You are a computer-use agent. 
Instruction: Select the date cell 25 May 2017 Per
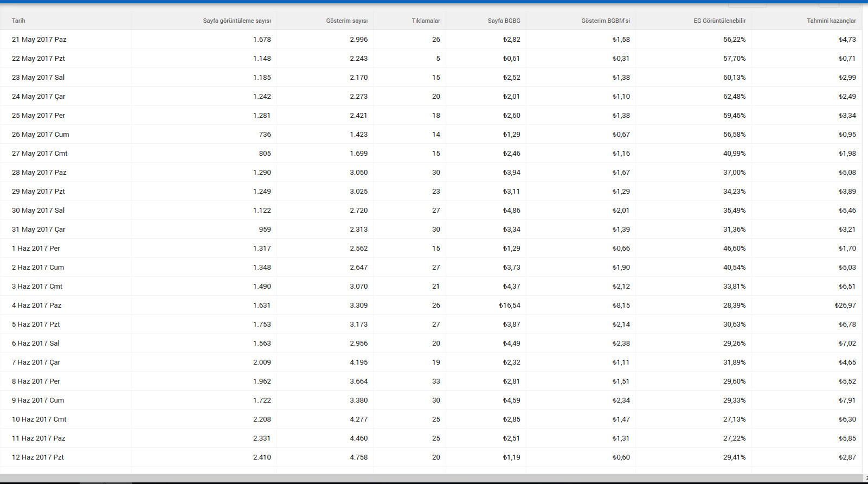(x=38, y=116)
